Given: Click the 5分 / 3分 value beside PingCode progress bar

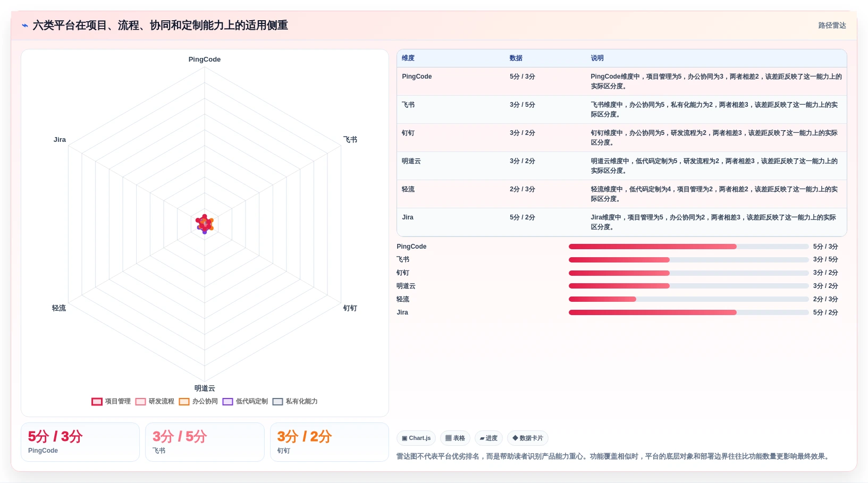Looking at the screenshot, I should pyautogui.click(x=825, y=247).
